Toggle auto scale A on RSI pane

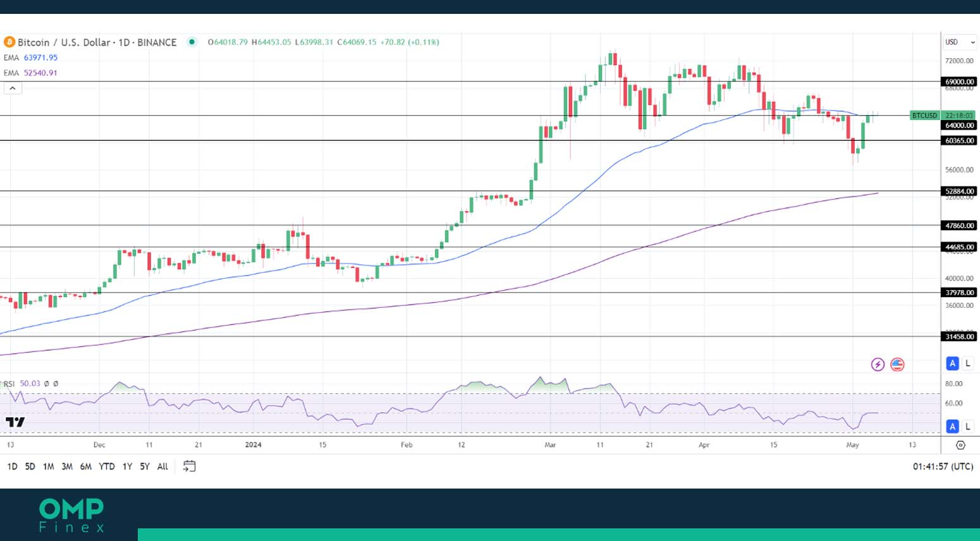coord(952,427)
